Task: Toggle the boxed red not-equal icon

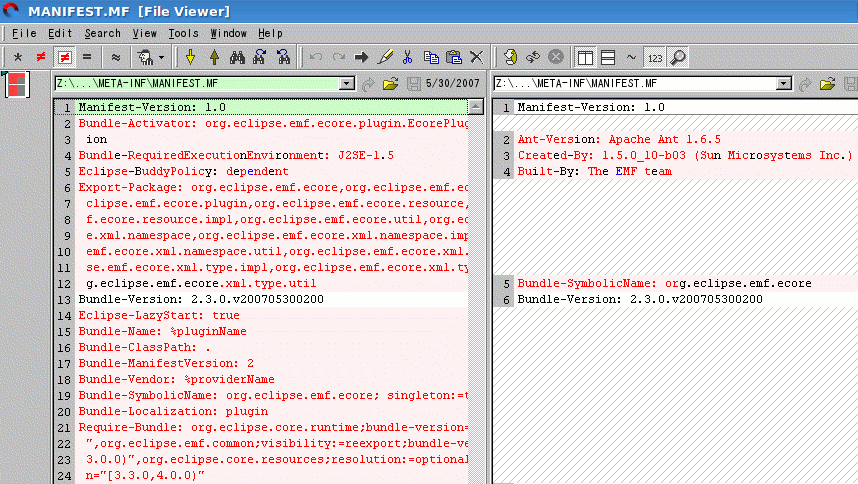Action: coord(65,57)
